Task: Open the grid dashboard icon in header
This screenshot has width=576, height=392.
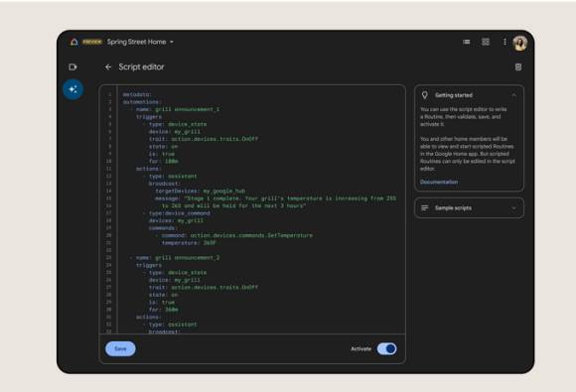Action: (x=486, y=42)
